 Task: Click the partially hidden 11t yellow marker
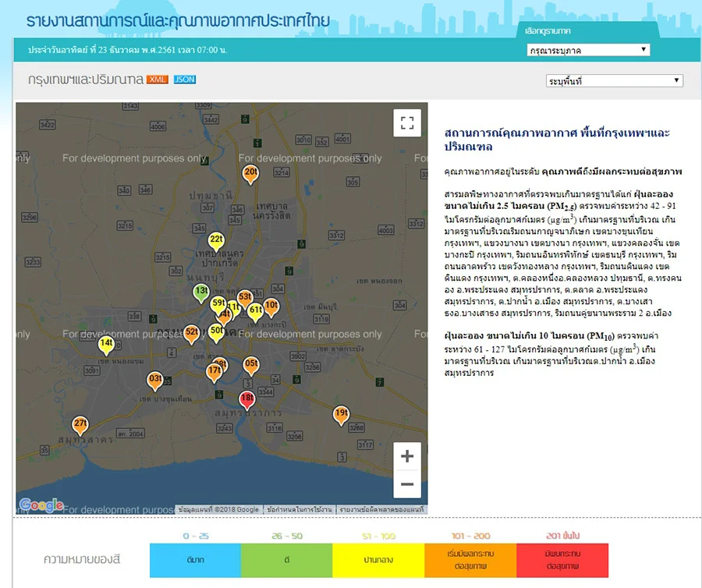(236, 308)
